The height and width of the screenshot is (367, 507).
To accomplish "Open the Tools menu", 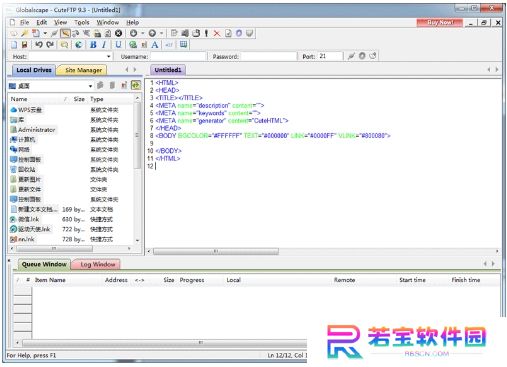I will [x=82, y=22].
